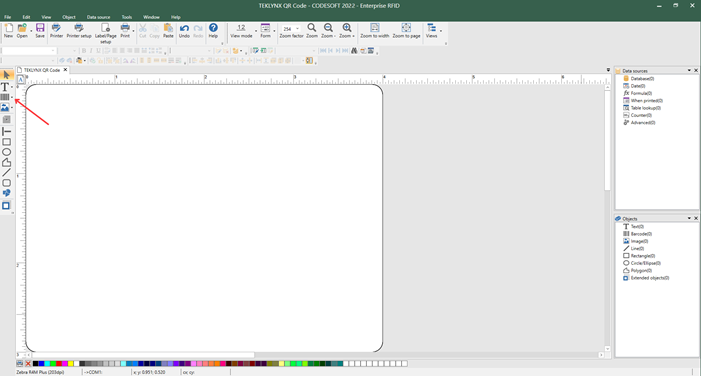Open the Window menu

click(151, 17)
